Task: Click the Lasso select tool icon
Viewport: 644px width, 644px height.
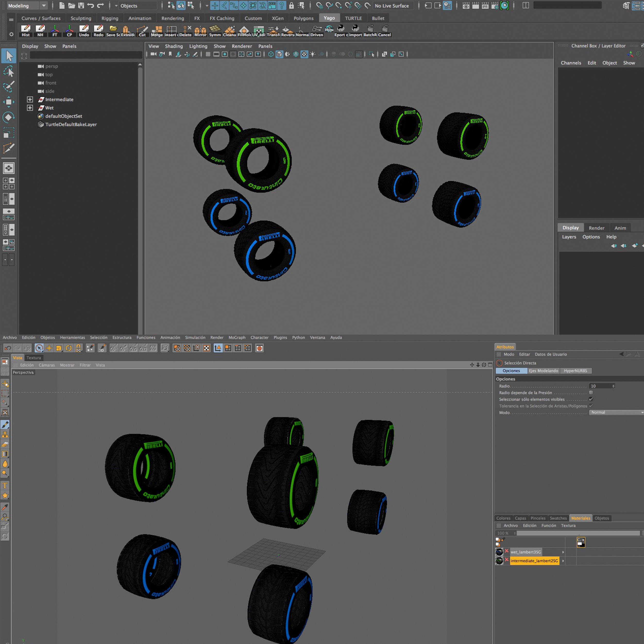Action: (9, 71)
